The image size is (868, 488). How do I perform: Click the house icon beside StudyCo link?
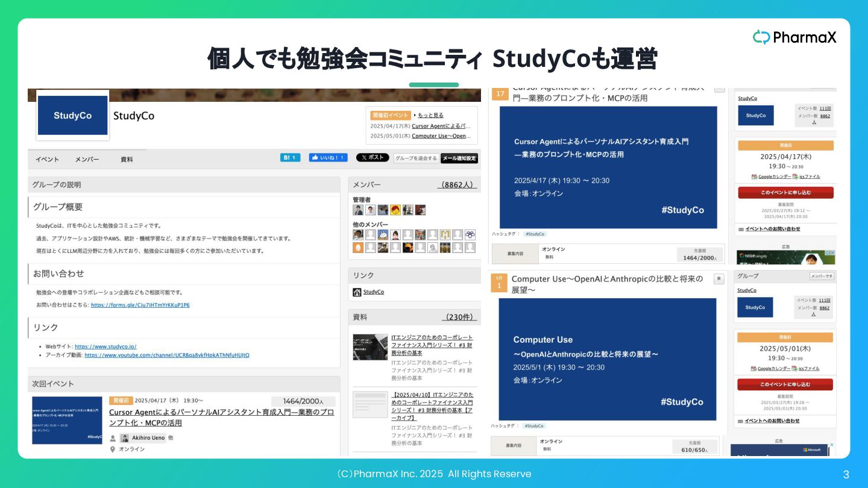357,292
